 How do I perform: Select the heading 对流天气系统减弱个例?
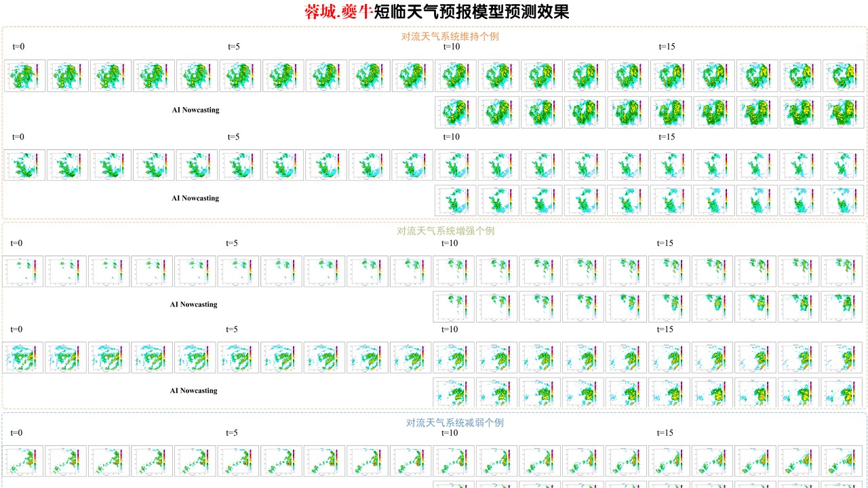(455, 423)
